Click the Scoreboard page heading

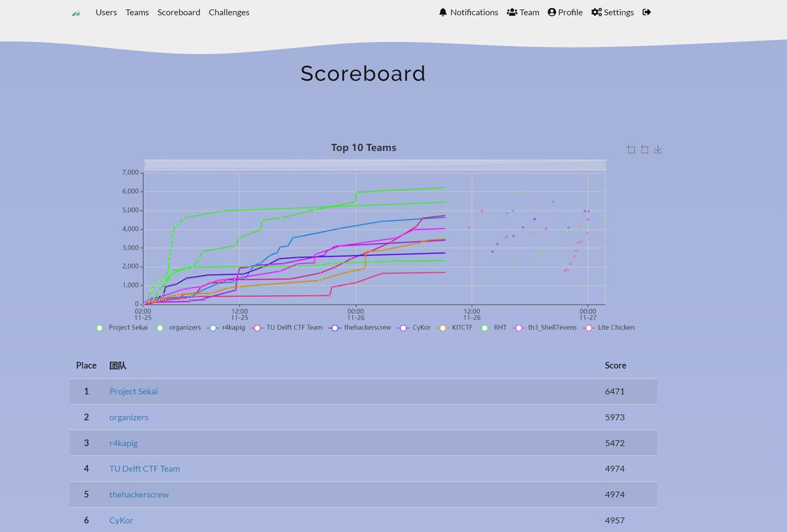click(x=363, y=73)
